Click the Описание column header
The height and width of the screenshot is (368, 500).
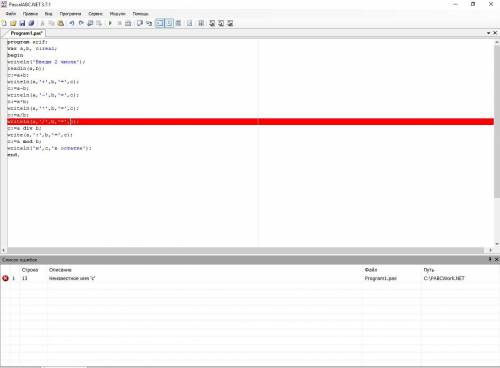pos(60,270)
